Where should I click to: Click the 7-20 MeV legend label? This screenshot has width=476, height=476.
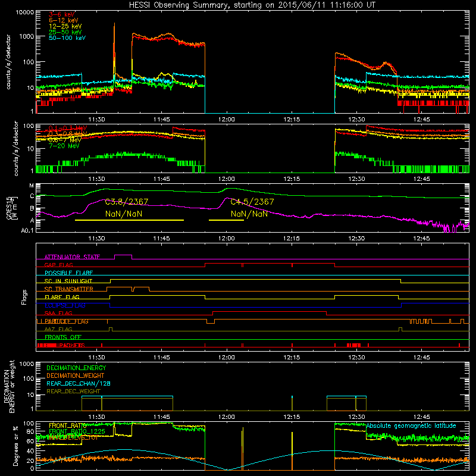(x=64, y=146)
